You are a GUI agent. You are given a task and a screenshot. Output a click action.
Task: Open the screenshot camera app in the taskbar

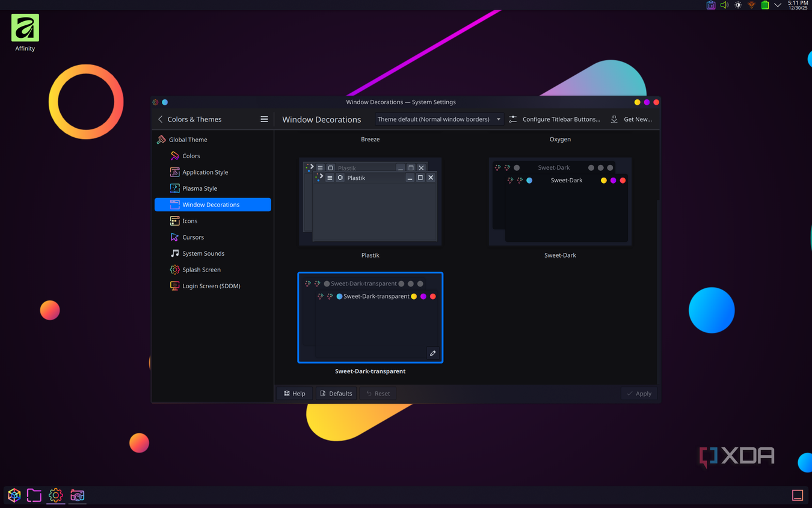point(77,495)
